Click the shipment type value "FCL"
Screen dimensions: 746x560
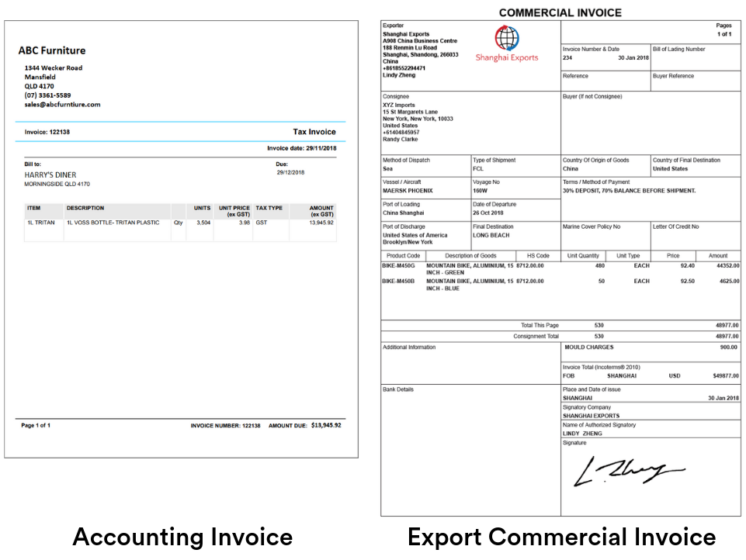(477, 169)
